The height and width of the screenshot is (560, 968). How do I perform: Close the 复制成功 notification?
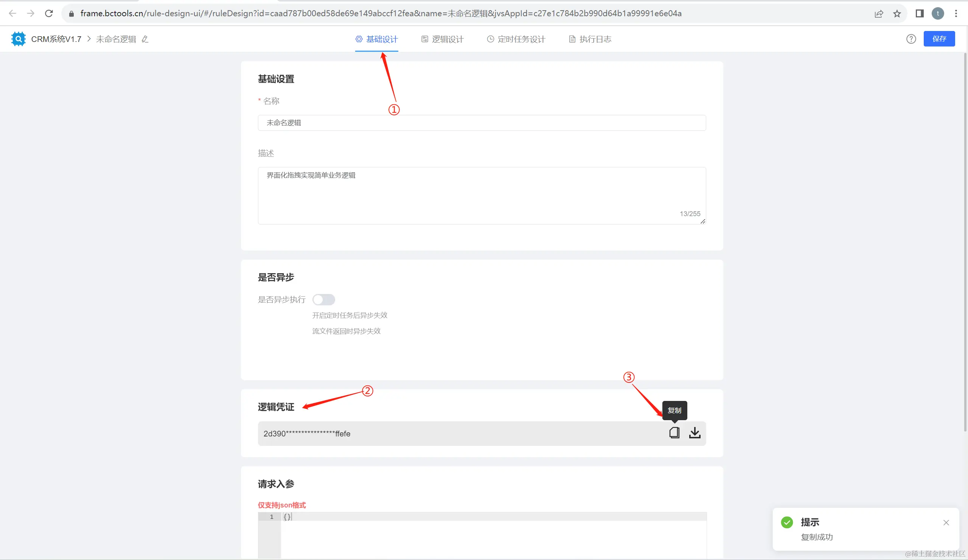[x=946, y=522]
